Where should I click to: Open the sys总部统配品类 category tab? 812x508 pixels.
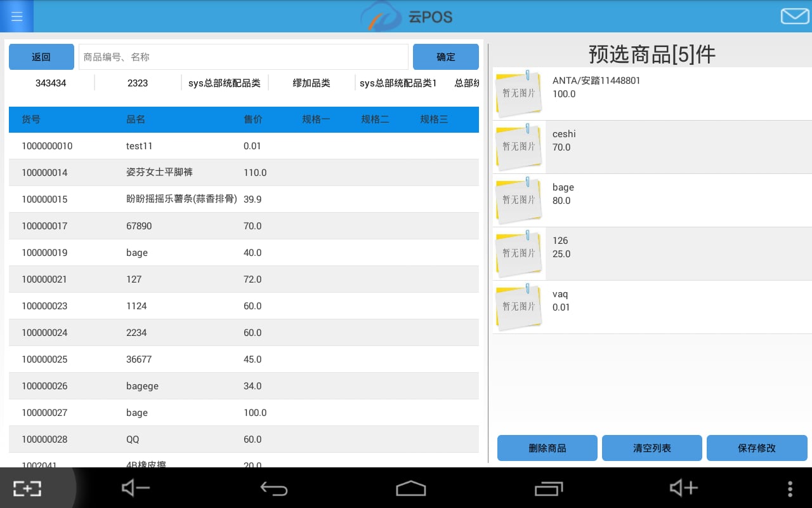[225, 83]
